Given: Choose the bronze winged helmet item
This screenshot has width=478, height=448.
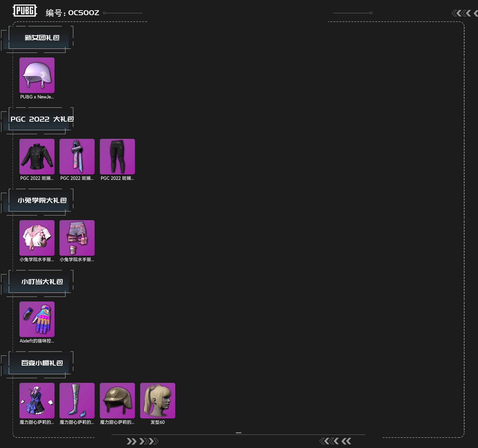Looking at the screenshot, I should (x=117, y=400).
